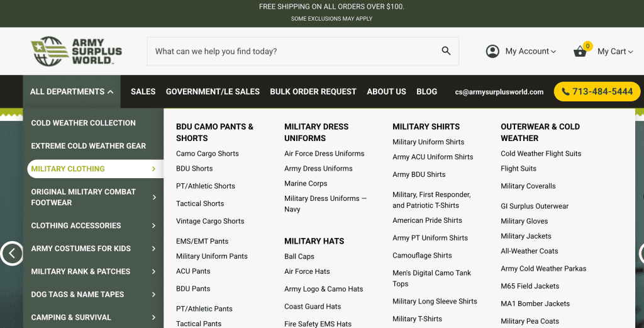This screenshot has width=644, height=328.
Task: Expand Dog Tags & Name Tapes arrow
Action: coord(153,295)
